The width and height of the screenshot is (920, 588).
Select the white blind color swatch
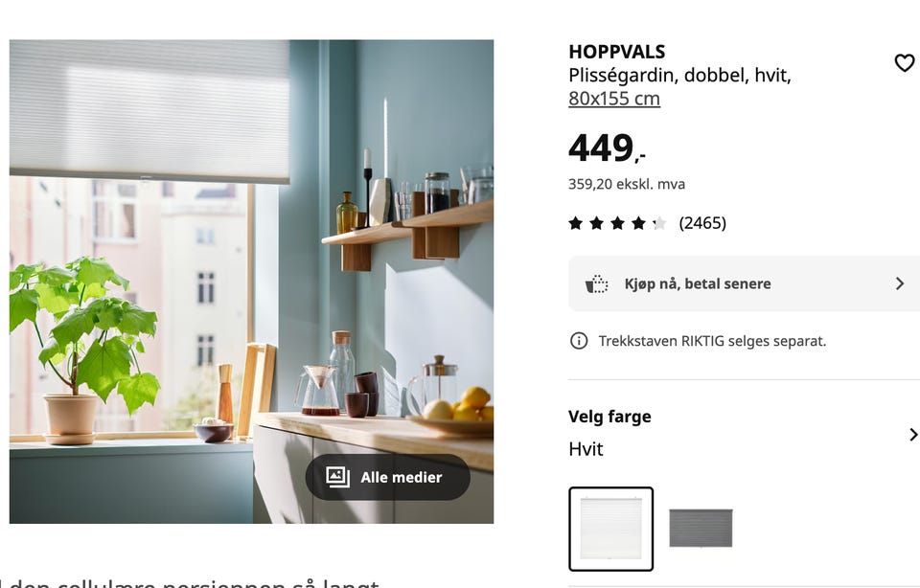[610, 529]
